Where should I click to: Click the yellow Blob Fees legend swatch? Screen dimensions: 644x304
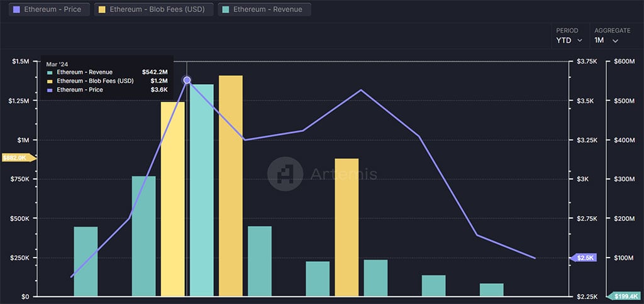103,9
